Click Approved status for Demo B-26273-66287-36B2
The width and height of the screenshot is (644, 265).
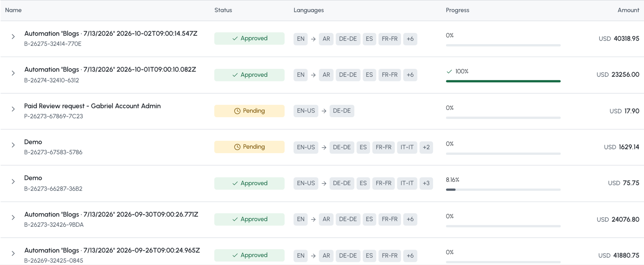pos(249,183)
